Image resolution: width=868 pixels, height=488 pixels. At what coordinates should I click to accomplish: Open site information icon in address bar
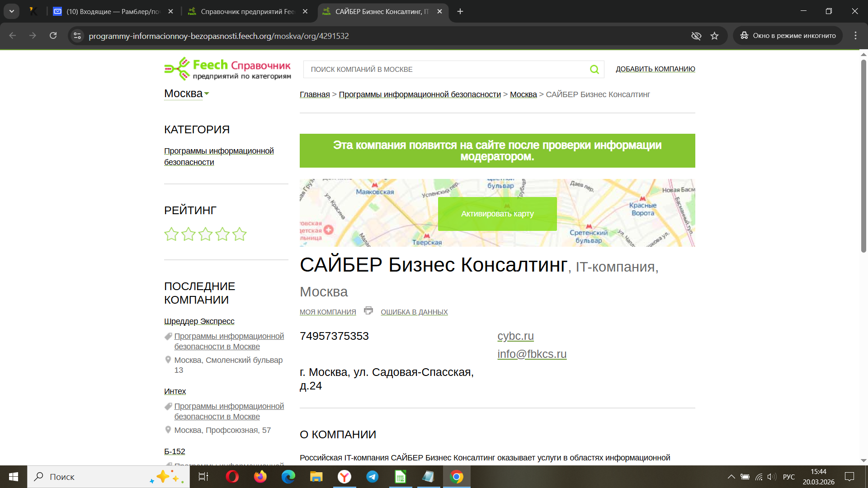click(77, 36)
